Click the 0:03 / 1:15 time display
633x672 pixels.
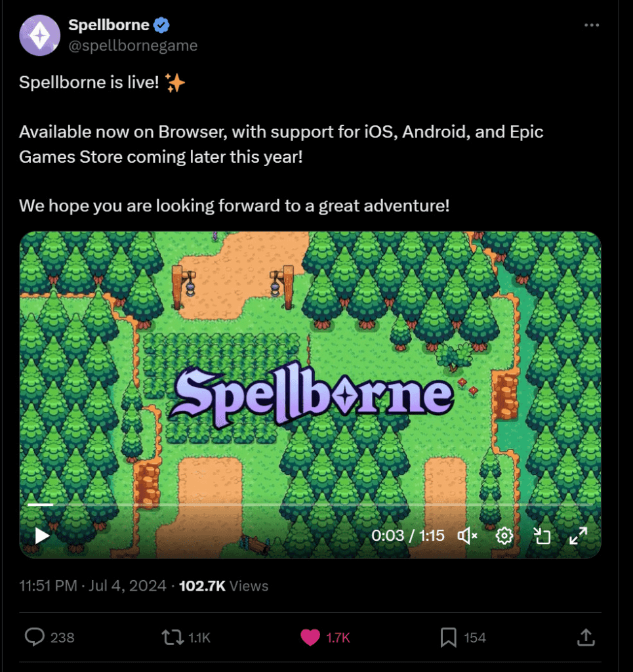pyautogui.click(x=407, y=535)
